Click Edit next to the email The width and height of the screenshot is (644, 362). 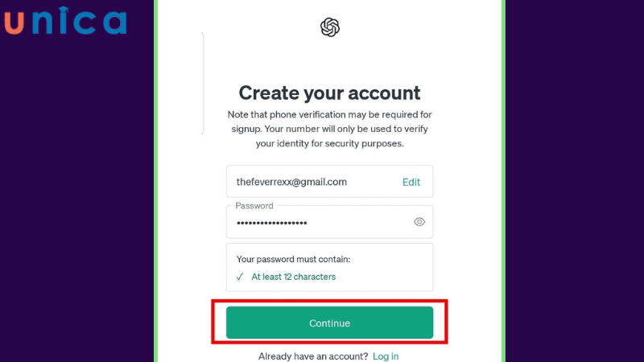(x=411, y=182)
